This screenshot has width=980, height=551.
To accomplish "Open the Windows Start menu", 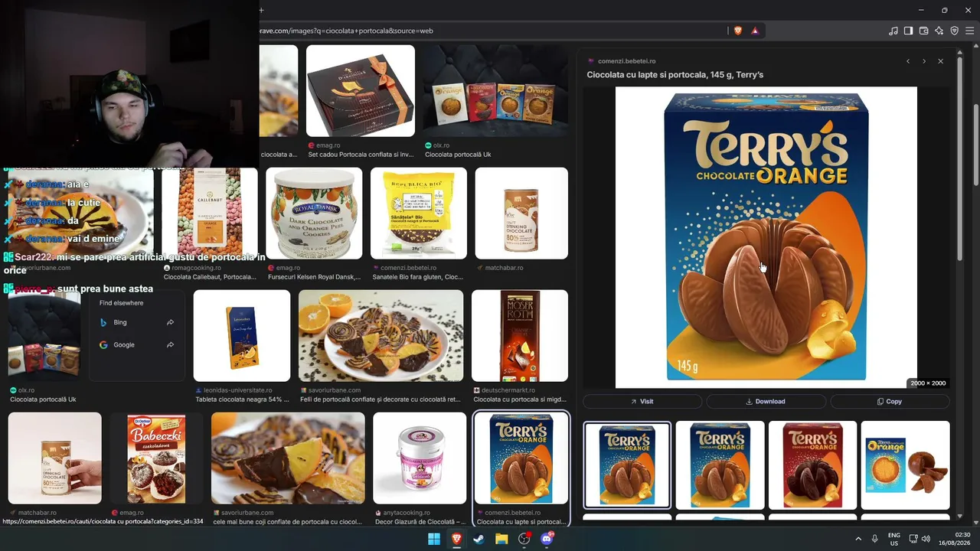I will click(x=434, y=539).
